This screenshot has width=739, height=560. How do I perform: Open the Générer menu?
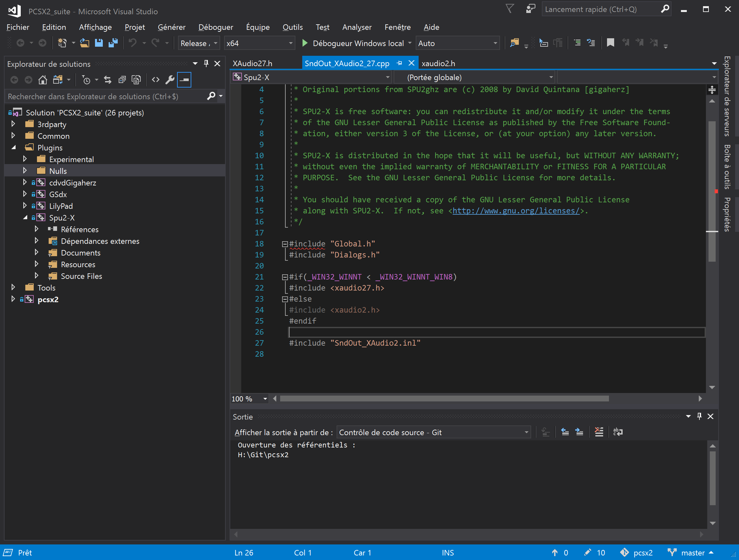pos(172,27)
